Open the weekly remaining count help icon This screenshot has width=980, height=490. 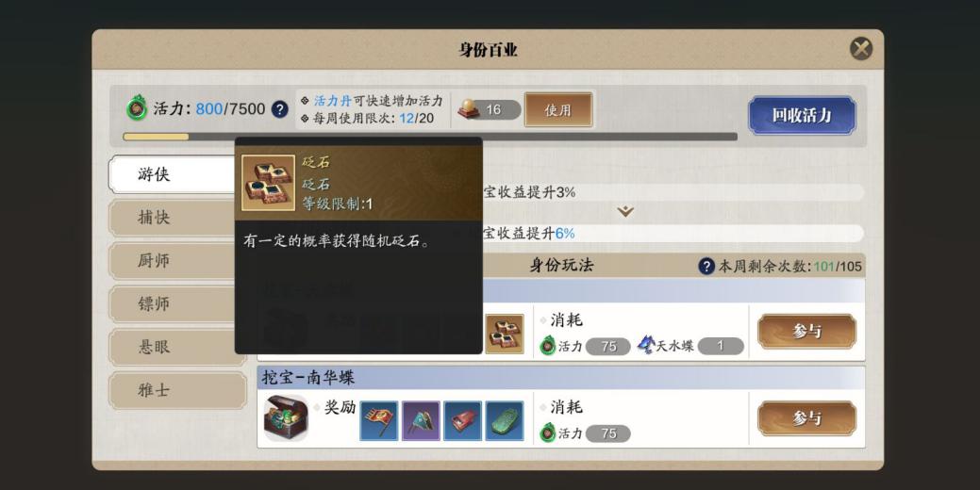click(706, 267)
